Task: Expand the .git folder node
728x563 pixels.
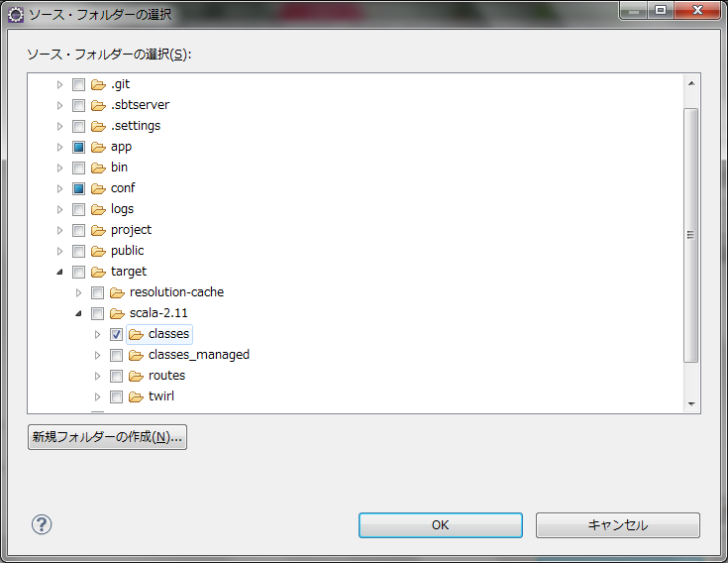Action: tap(59, 84)
